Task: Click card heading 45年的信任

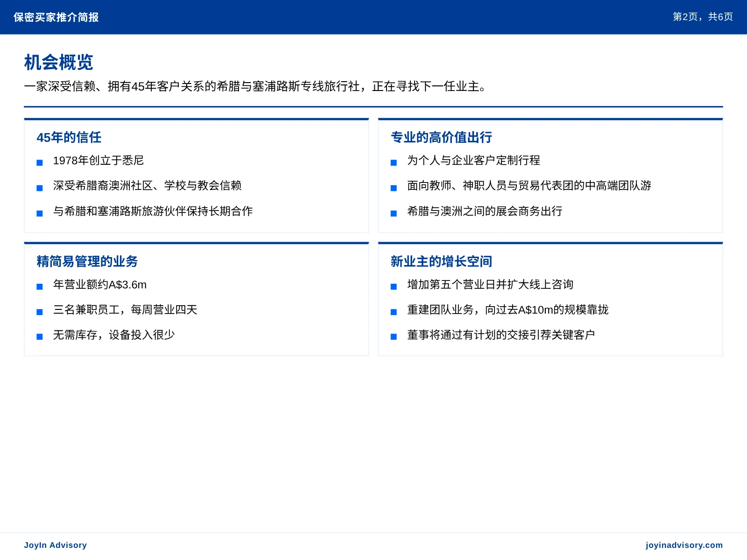Action: click(x=69, y=137)
